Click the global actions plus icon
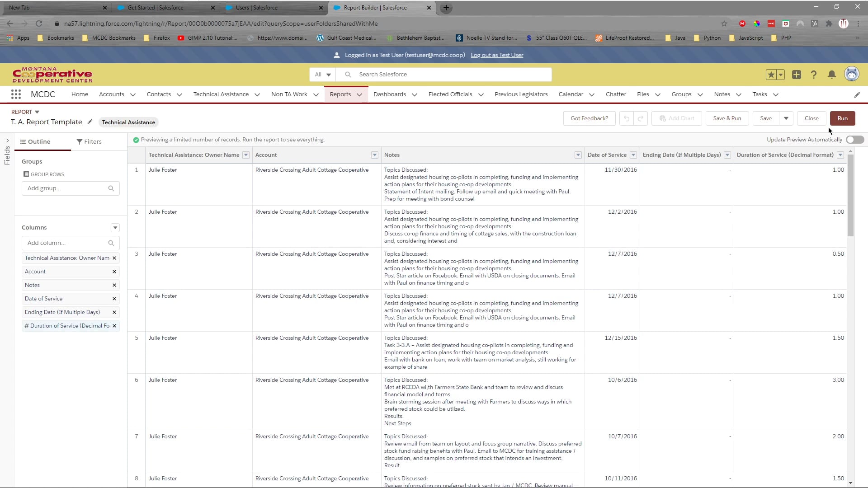Screen dimensions: 868x488 (x=797, y=75)
